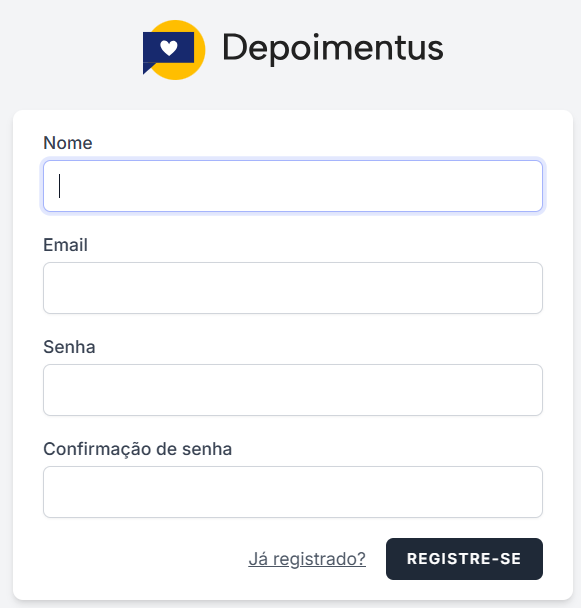Click the Senha label text
This screenshot has width=581, height=608.
click(69, 347)
